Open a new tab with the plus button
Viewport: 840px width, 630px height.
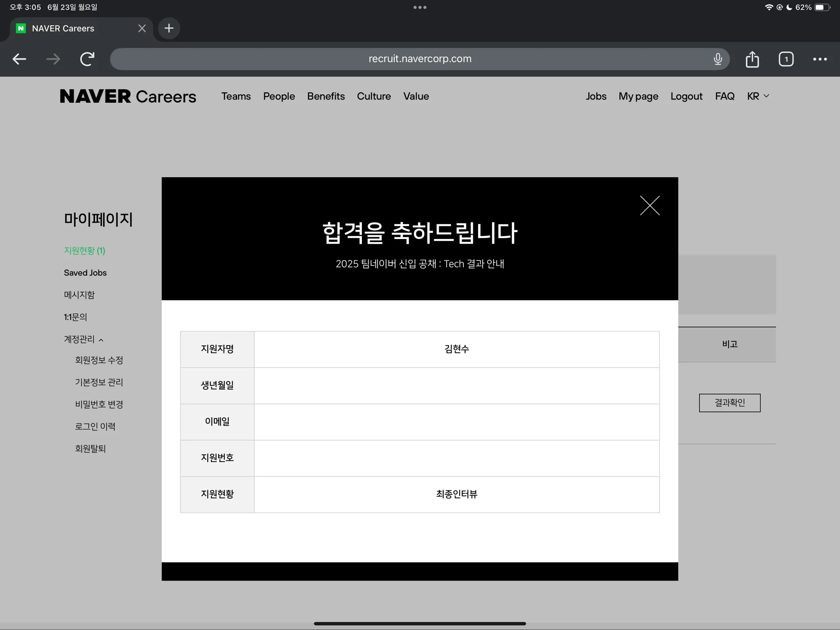point(169,28)
